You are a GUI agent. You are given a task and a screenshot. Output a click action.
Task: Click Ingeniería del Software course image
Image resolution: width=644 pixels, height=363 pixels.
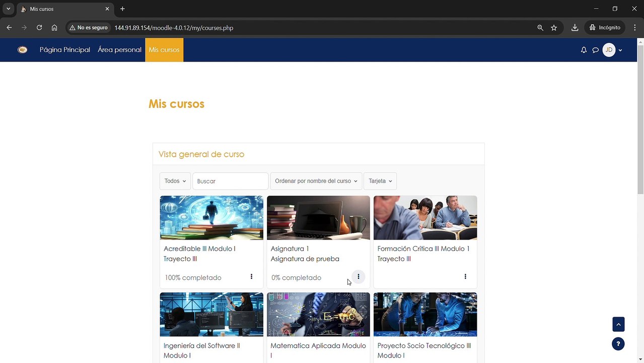point(211,315)
